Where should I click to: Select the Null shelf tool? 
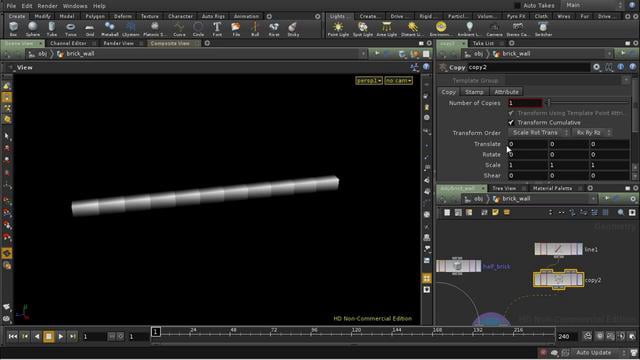(x=255, y=29)
